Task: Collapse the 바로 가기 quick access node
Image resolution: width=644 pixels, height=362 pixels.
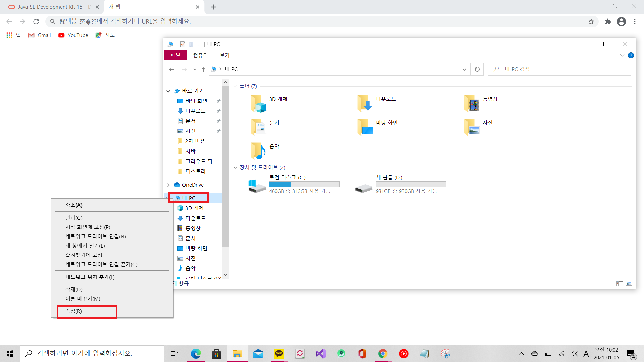Action: pos(168,91)
